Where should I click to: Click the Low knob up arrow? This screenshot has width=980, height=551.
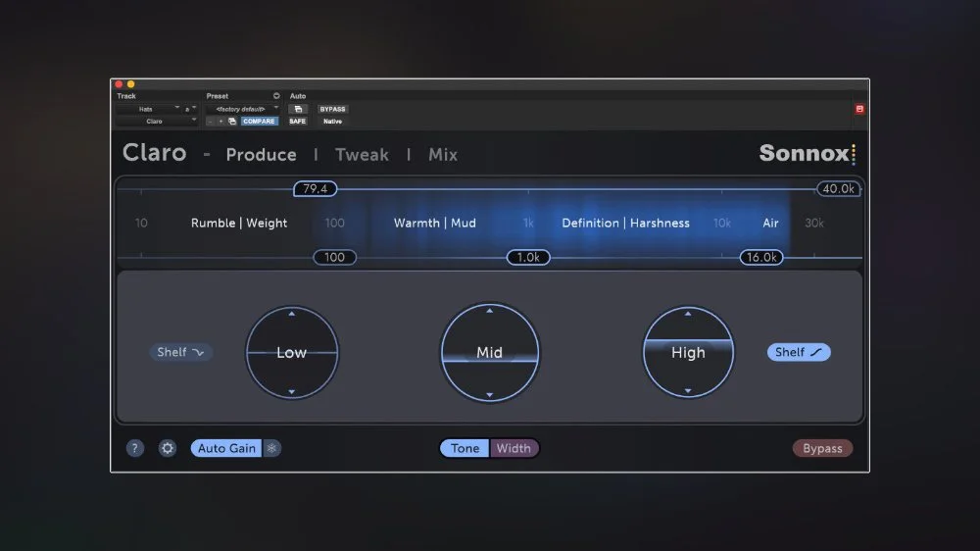pyautogui.click(x=292, y=314)
